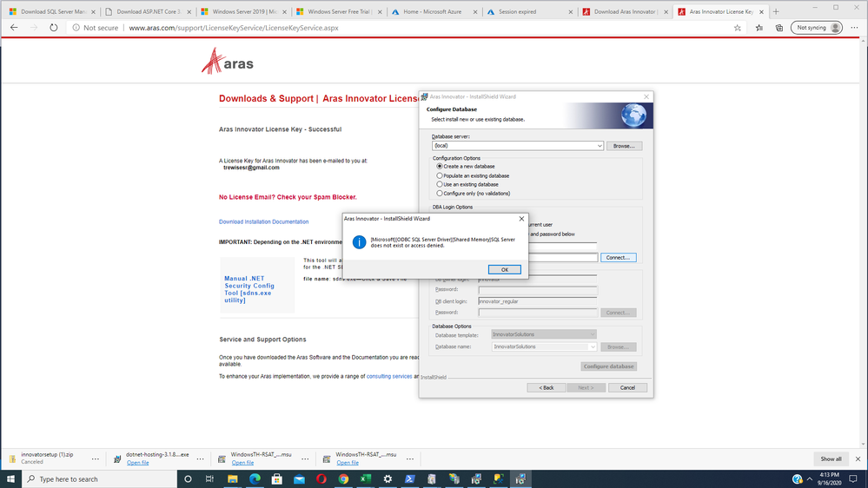Switch to the Download Aras Innovator tab
This screenshot has width=868, height=488.
tap(625, 12)
